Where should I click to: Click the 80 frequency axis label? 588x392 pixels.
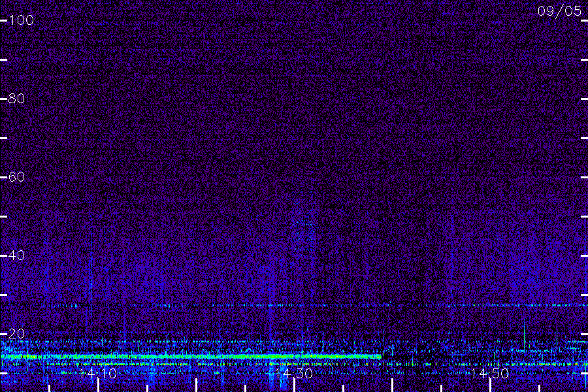coord(16,99)
